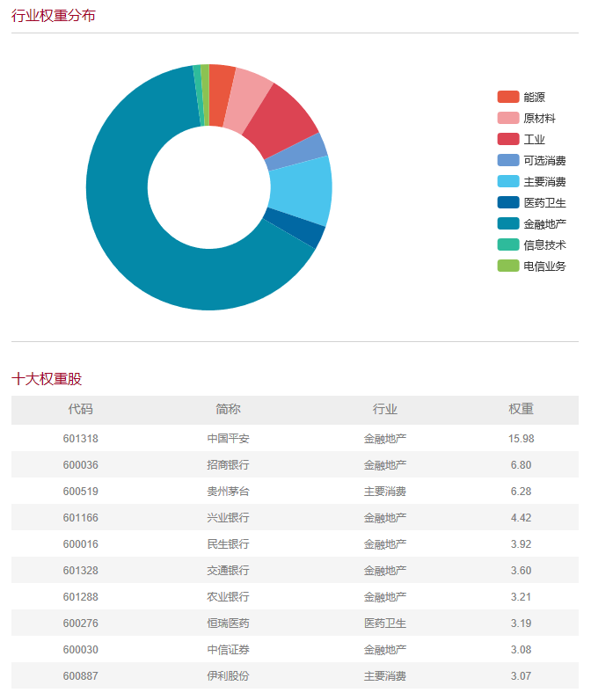591x700 pixels.
Task: Select the 农业银行 name cell
Action: (228, 596)
